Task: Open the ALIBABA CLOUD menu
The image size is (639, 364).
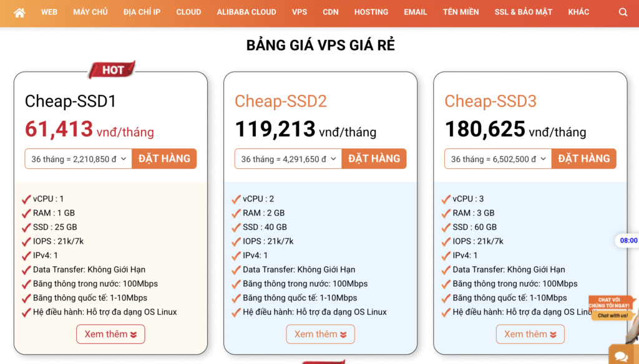Action: [246, 12]
